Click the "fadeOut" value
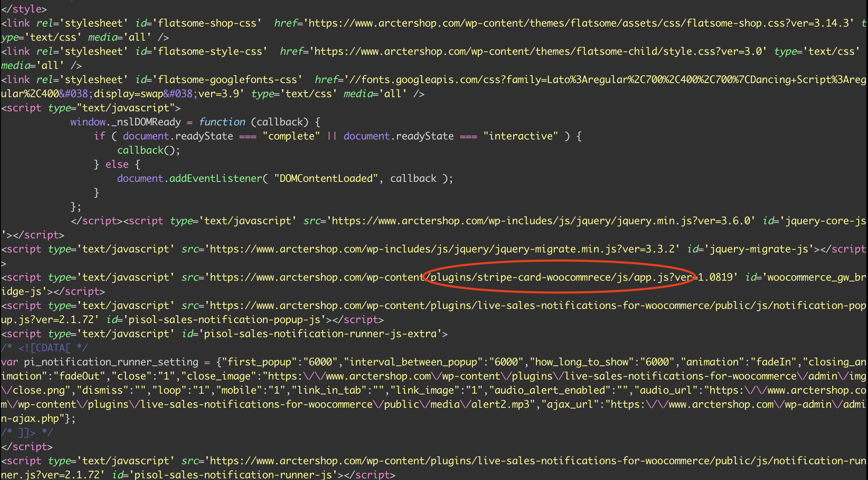This screenshot has height=480, width=868. pyautogui.click(x=79, y=376)
